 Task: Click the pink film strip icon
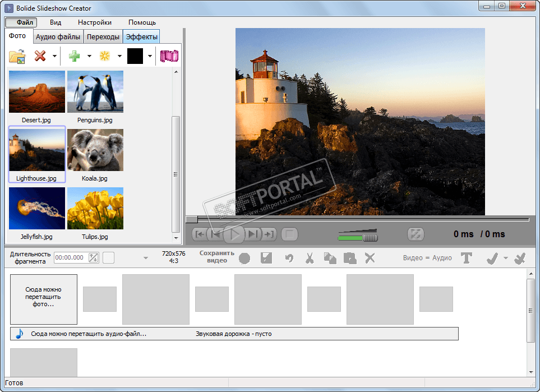[169, 56]
